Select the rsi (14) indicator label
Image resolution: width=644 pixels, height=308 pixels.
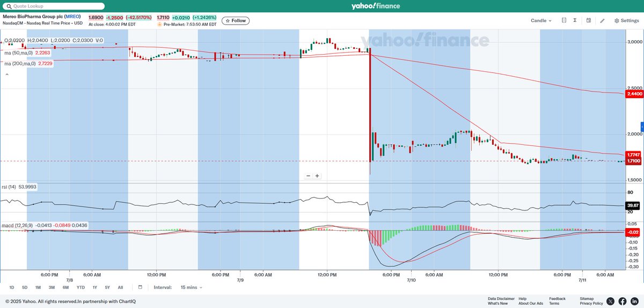tap(19, 187)
